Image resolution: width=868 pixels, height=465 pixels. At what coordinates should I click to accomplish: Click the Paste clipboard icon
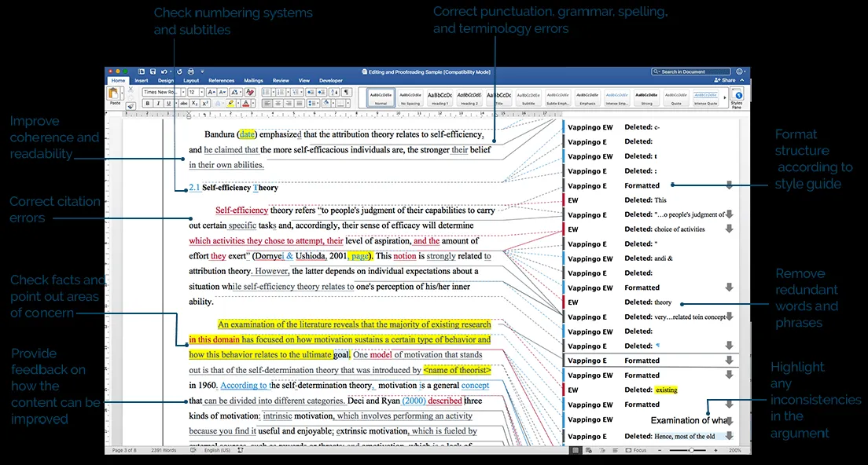pos(113,92)
